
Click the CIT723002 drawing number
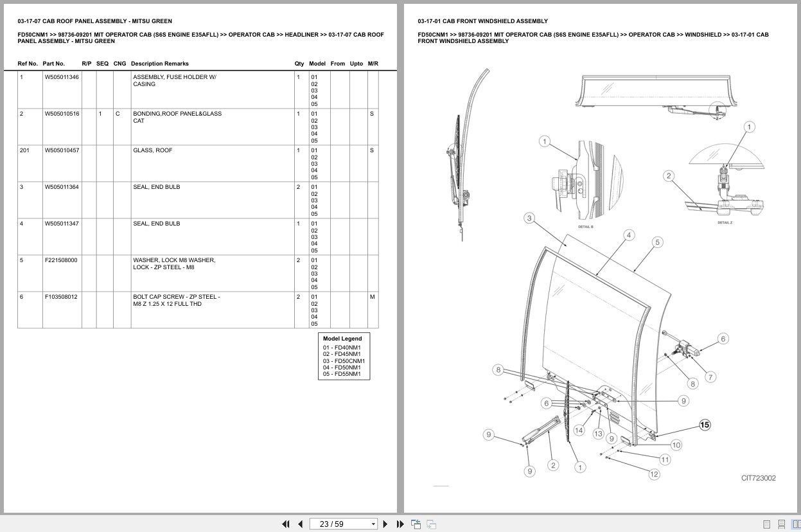[758, 478]
